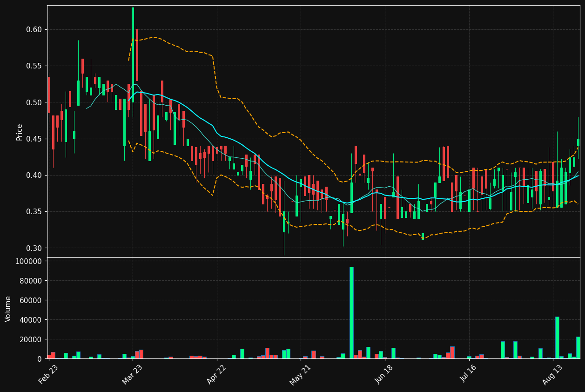
Task: Click the 20000 volume tick label
Action: 31,339
